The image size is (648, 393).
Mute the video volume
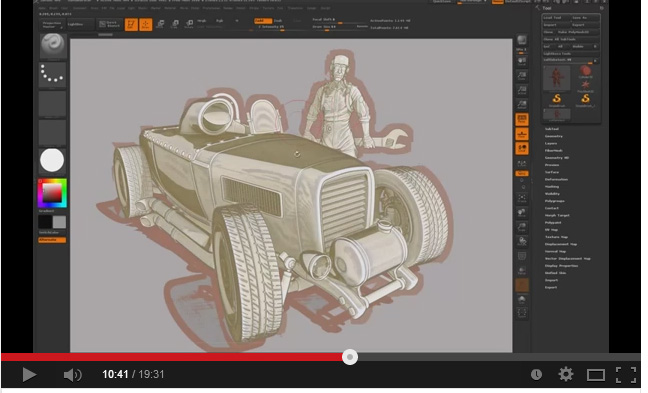click(x=73, y=375)
